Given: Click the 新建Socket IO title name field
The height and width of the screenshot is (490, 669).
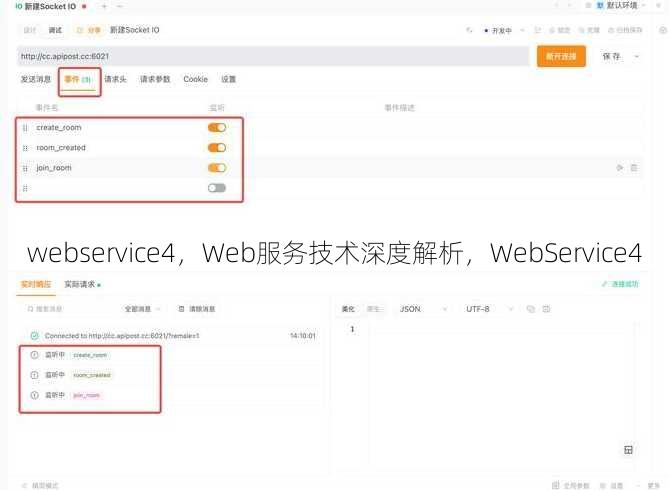Looking at the screenshot, I should pos(135,30).
